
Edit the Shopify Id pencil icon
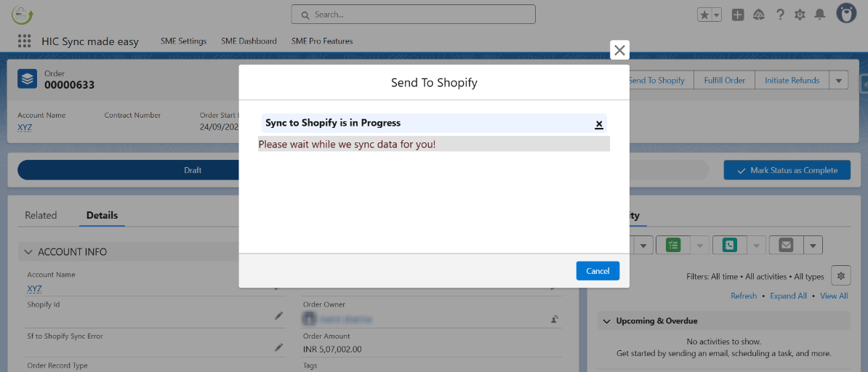click(x=278, y=316)
